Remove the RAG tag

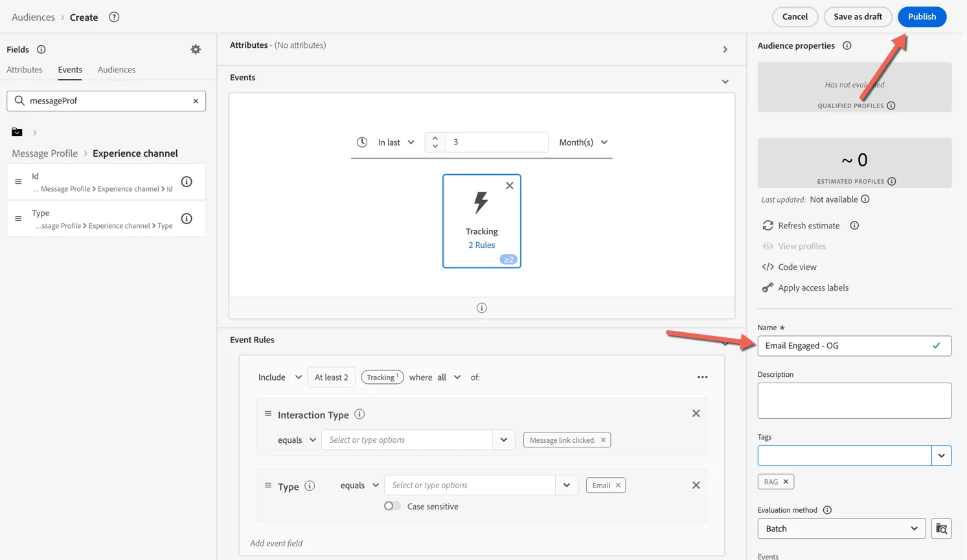tap(786, 482)
